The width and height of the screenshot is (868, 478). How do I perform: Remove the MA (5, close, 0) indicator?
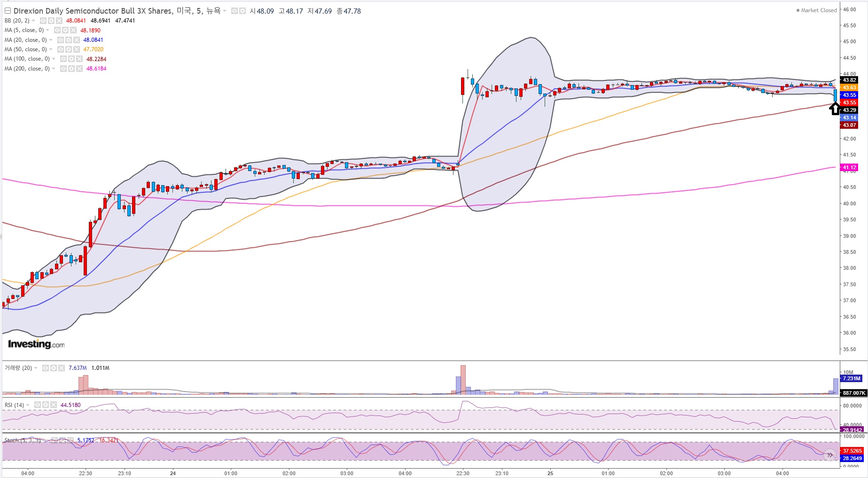pos(73,30)
